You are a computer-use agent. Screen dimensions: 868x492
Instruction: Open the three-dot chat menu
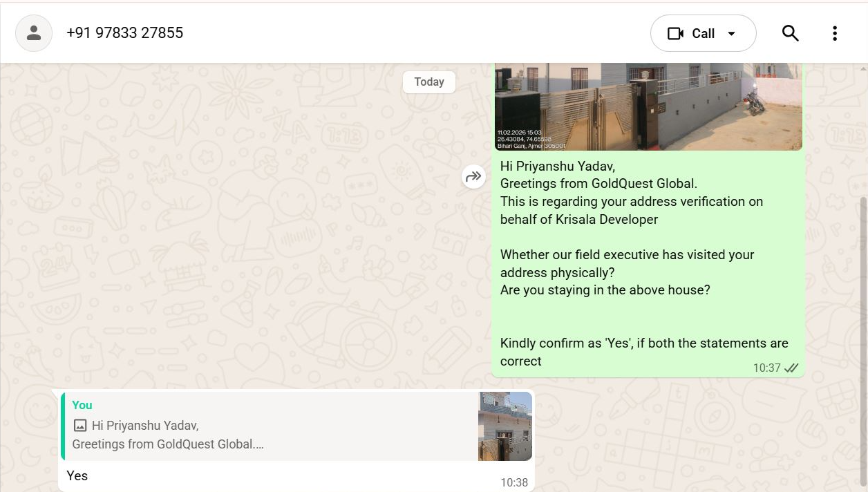[835, 33]
